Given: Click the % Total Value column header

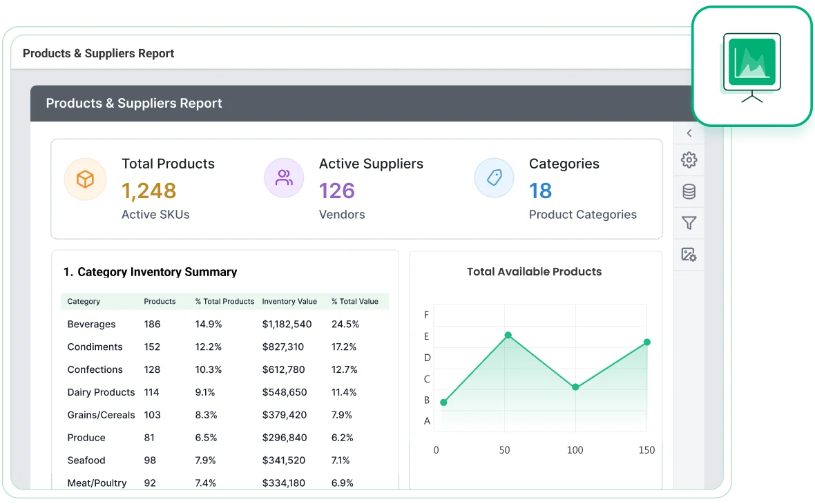Looking at the screenshot, I should 355,301.
